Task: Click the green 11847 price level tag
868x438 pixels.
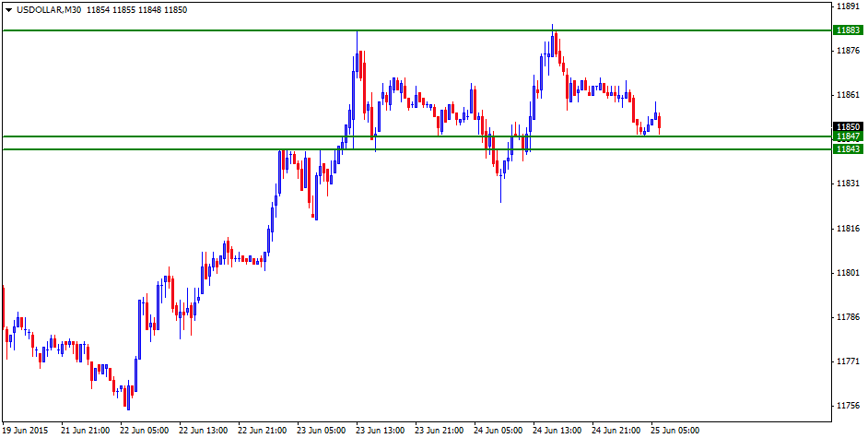Action: pyautogui.click(x=848, y=136)
